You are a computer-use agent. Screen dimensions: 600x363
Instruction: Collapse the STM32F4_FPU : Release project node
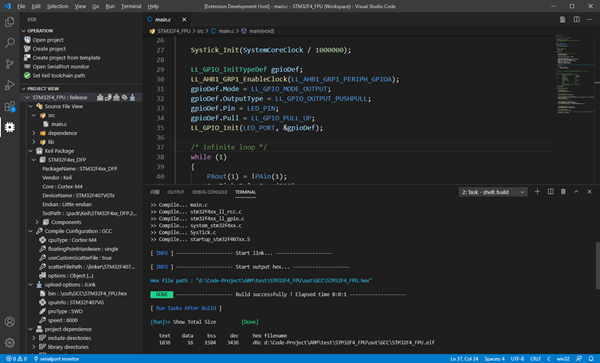[27, 98]
